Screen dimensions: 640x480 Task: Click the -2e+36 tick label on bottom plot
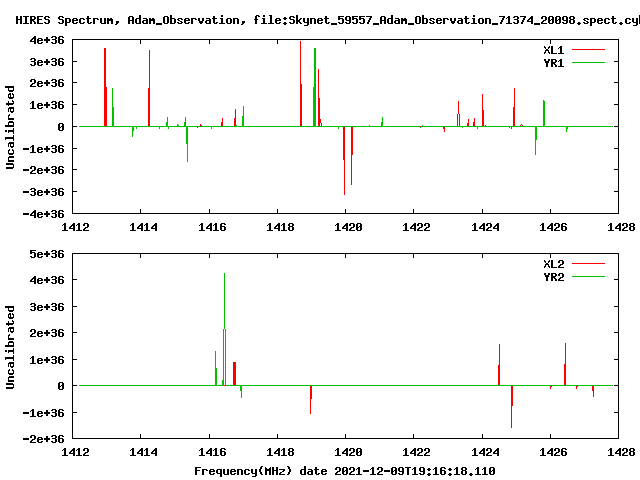click(x=44, y=439)
